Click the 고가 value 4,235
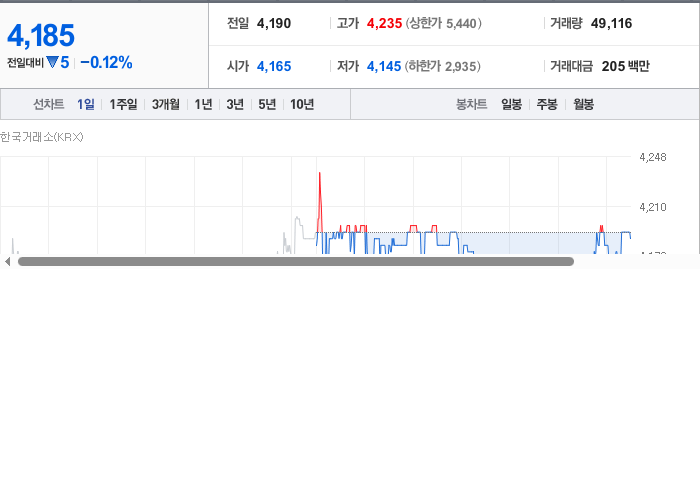 [x=384, y=23]
